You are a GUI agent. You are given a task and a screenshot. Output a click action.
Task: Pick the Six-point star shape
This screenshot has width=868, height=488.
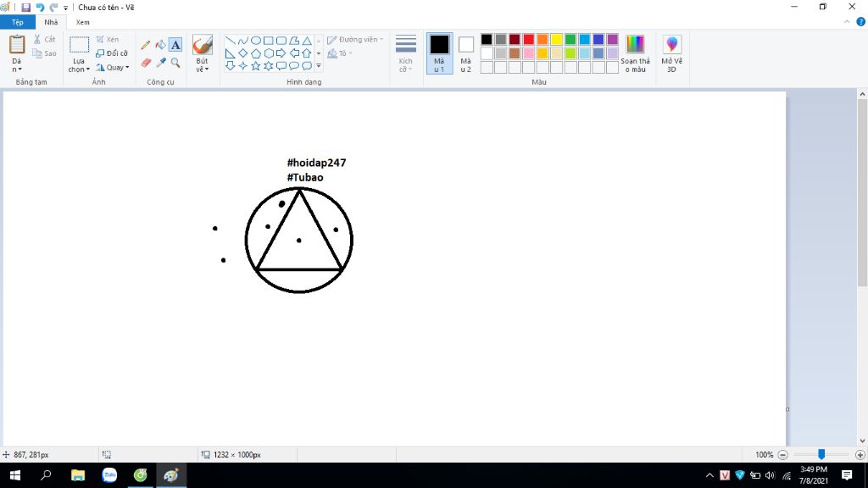click(269, 66)
